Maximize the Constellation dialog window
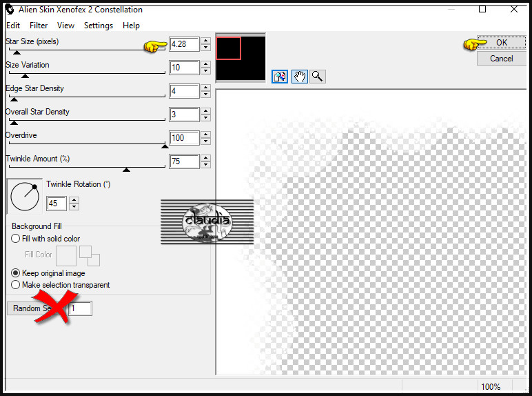This screenshot has height=396, width=532. coord(482,9)
